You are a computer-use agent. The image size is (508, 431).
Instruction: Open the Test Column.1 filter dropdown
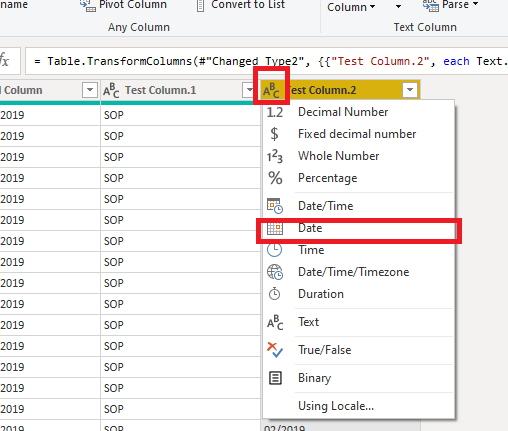tap(249, 90)
